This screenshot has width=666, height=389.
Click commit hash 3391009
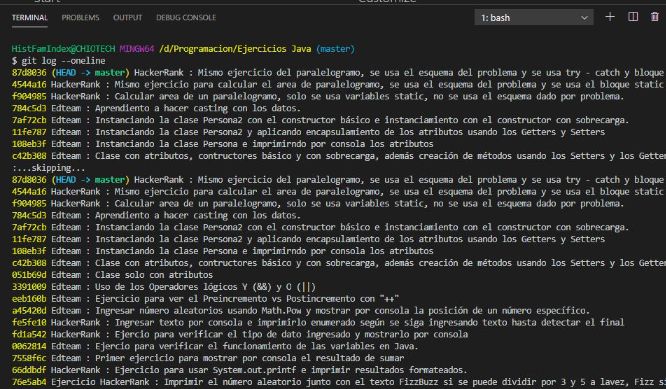coord(29,287)
